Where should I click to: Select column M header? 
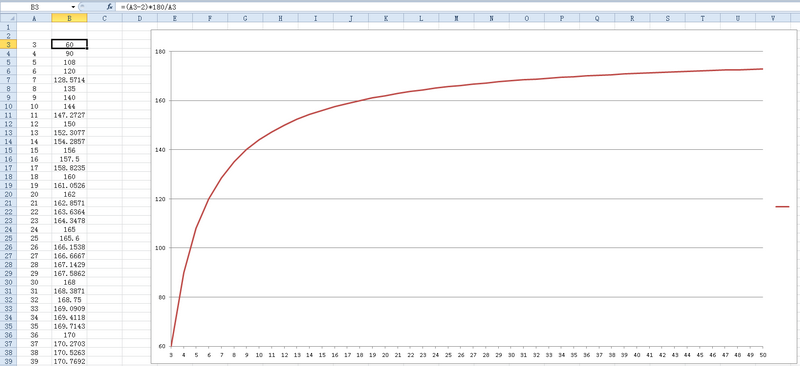(456, 18)
